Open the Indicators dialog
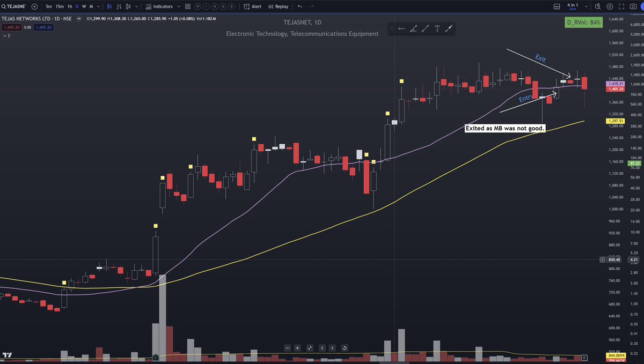Viewport: 644px width, 364px height. pyautogui.click(x=160, y=6)
